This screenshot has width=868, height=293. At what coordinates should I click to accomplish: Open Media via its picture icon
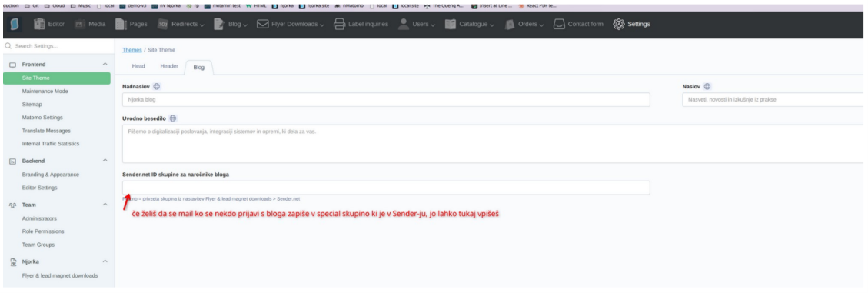pos(80,25)
